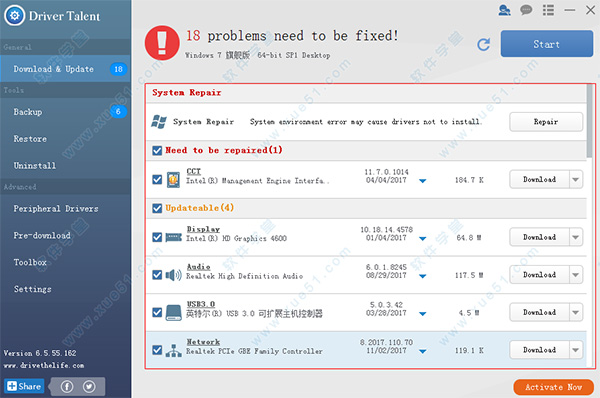
Task: Download the Display driver
Action: pos(539,237)
